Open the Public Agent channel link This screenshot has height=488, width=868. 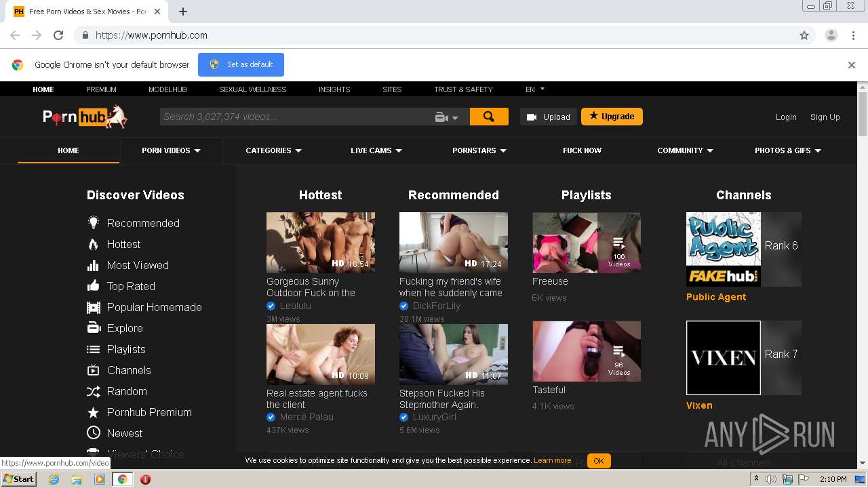tap(715, 297)
